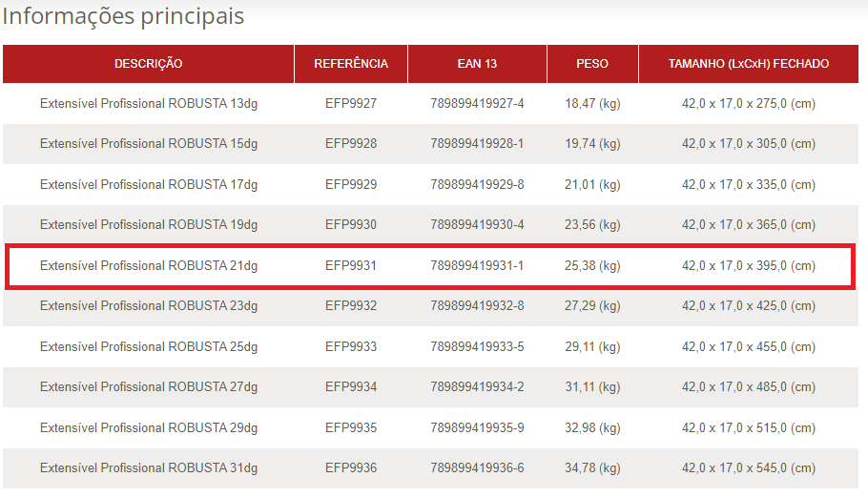Select reference EFP9929
The width and height of the screenshot is (868, 498).
pos(351,184)
